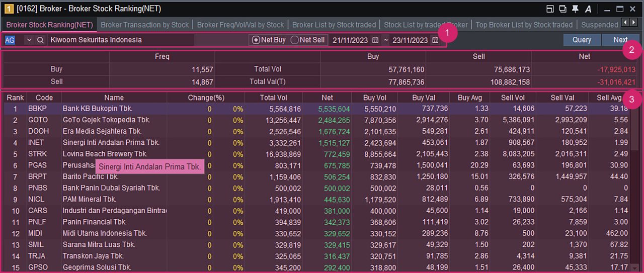Select the Net Buy radio button
Viewport: 644px width, 273px height.
point(256,40)
